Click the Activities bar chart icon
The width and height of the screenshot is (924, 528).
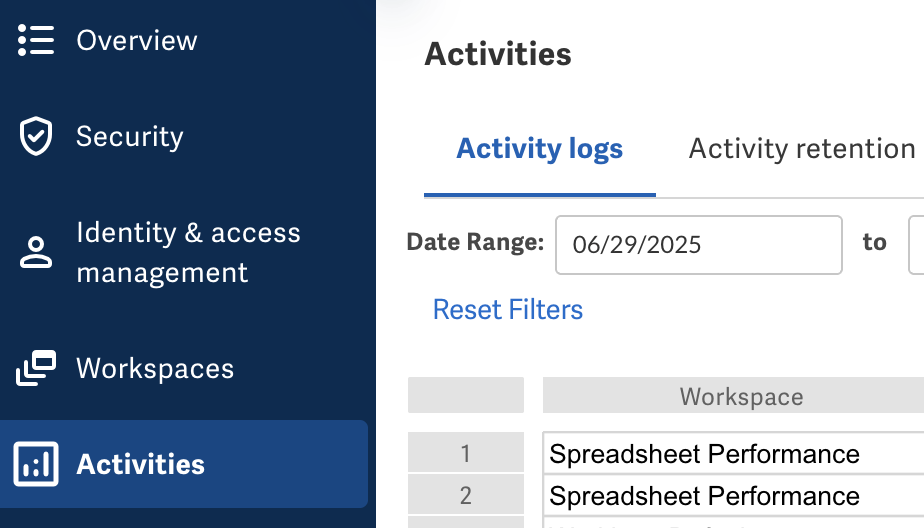click(x=36, y=464)
